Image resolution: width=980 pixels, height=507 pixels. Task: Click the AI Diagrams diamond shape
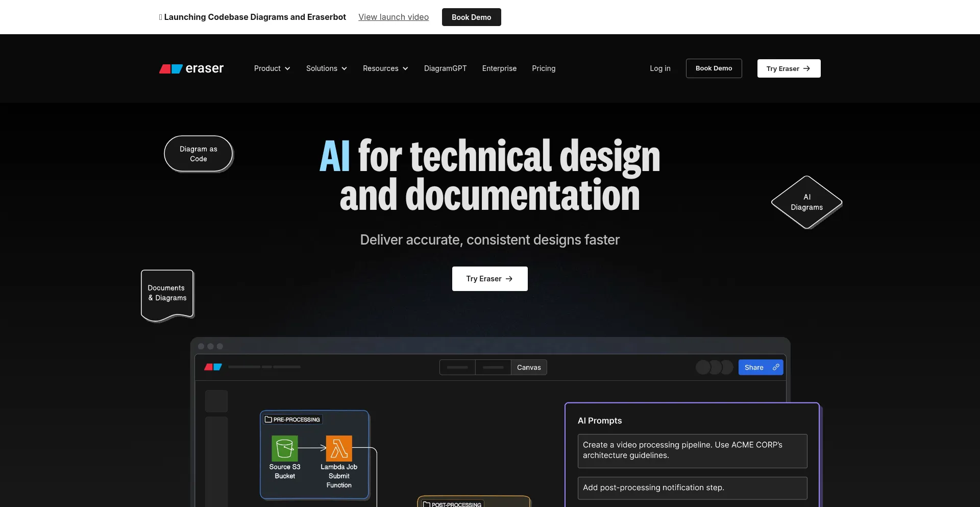[x=806, y=202]
